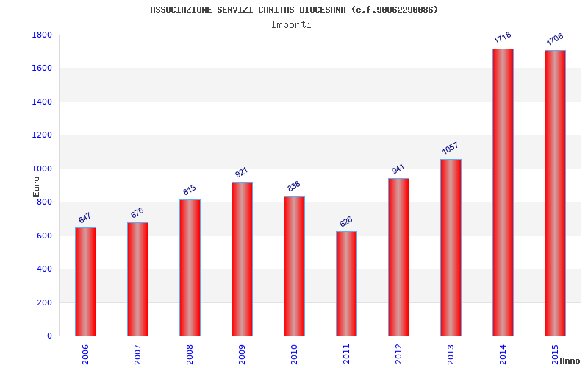Click the 0 y-axis tick label
This screenshot has width=588, height=368.
point(49,336)
